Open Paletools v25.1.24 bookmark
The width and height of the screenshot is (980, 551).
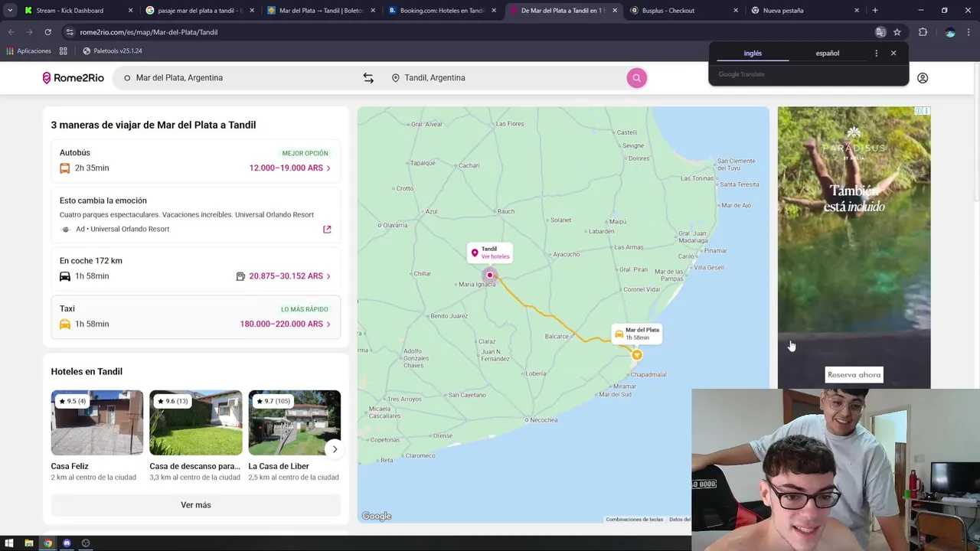tap(113, 51)
